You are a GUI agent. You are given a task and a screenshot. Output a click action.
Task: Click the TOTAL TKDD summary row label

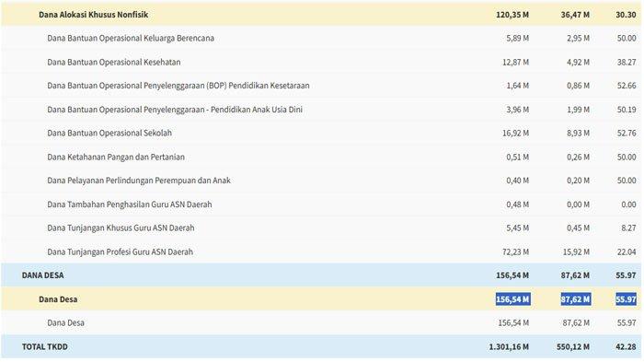point(45,346)
